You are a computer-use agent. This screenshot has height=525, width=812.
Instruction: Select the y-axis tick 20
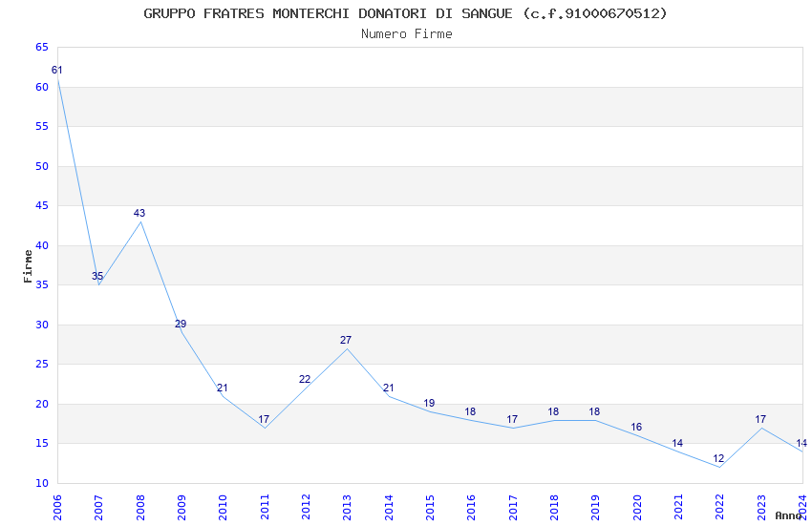coord(42,404)
